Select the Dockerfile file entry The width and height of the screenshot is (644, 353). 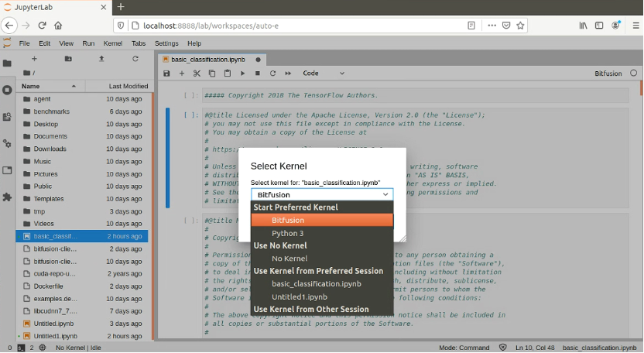pos(82,286)
